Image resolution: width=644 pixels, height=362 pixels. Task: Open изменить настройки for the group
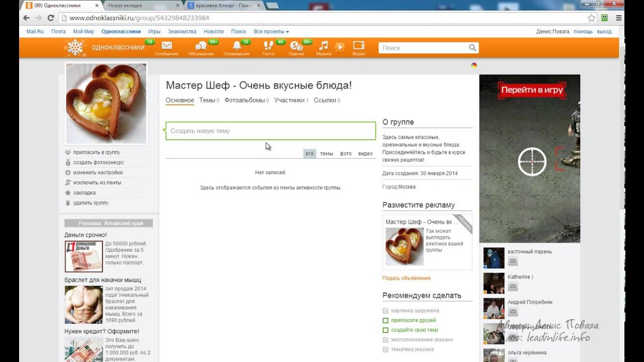(x=98, y=172)
